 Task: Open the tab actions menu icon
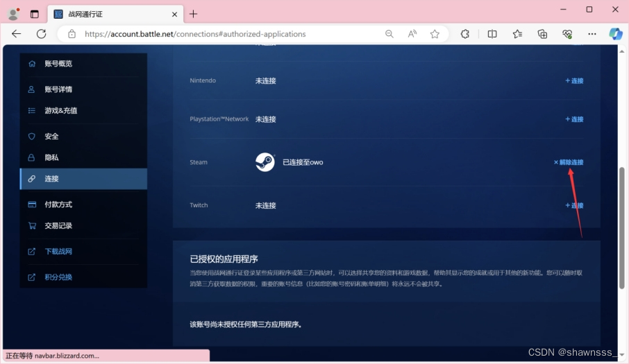click(x=35, y=14)
